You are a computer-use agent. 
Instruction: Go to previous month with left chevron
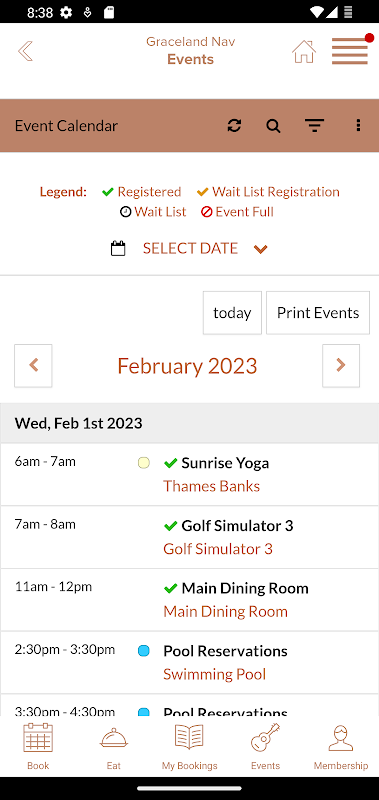(x=33, y=366)
